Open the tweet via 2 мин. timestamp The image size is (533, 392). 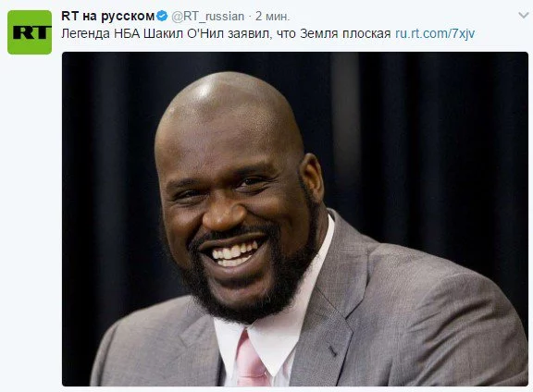tap(273, 16)
